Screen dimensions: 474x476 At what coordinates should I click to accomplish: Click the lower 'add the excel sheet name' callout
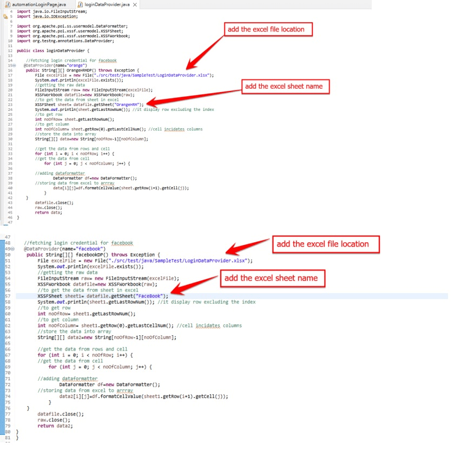274,278
